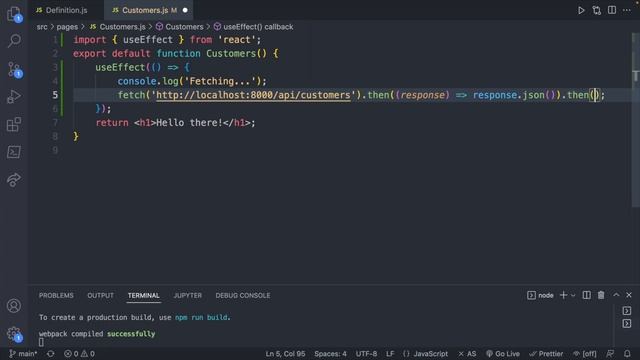Change language mode JavaScript
640x360 pixels.
click(x=425, y=353)
